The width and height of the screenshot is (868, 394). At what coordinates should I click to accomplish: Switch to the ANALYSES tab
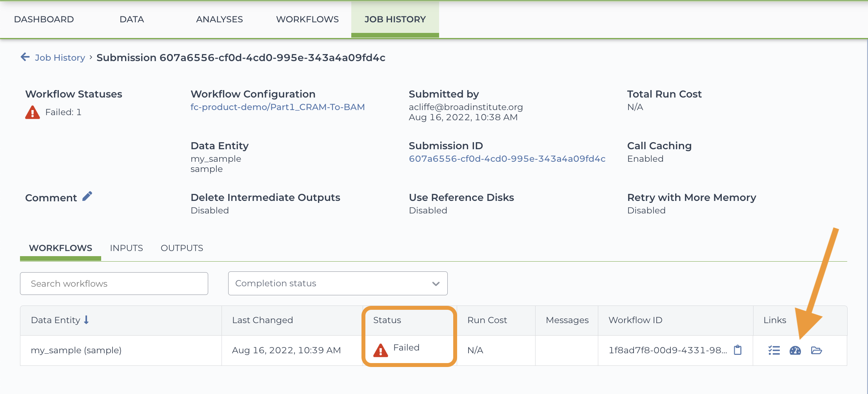[220, 19]
